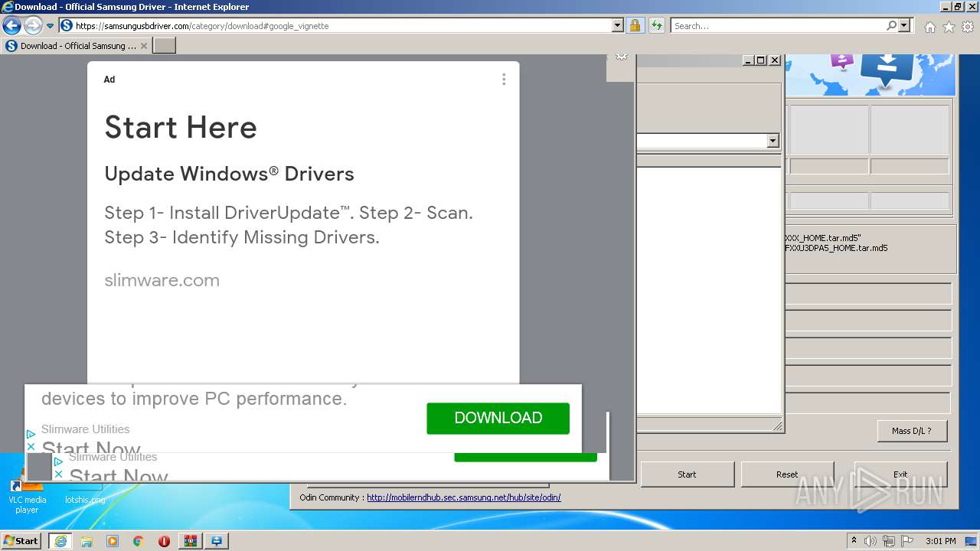The image size is (980, 551).
Task: Open the search provider dropdown arrow
Action: [905, 25]
